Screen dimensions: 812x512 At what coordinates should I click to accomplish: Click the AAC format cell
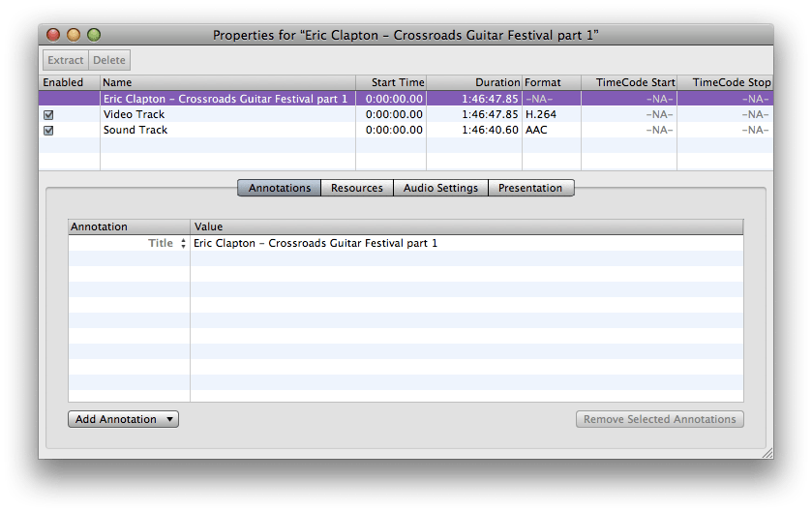pos(536,130)
